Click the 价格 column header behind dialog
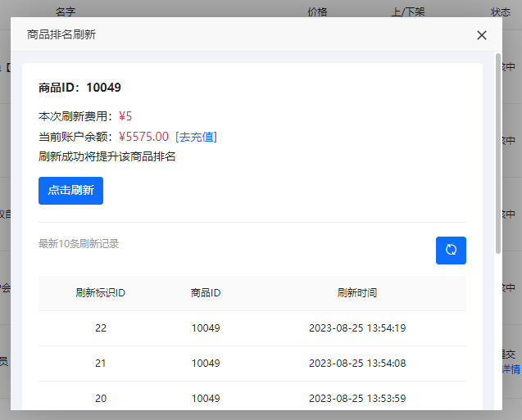Image resolution: width=522 pixels, height=420 pixels. [x=317, y=11]
